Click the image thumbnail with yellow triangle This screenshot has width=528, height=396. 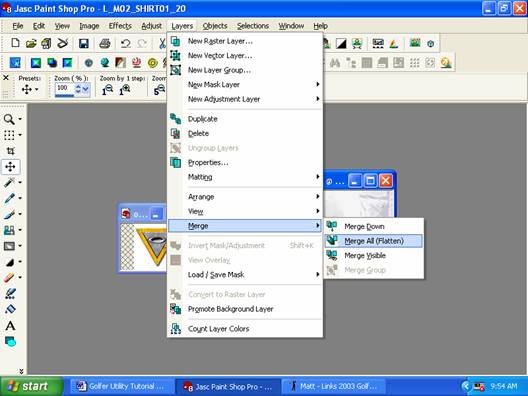tap(143, 248)
